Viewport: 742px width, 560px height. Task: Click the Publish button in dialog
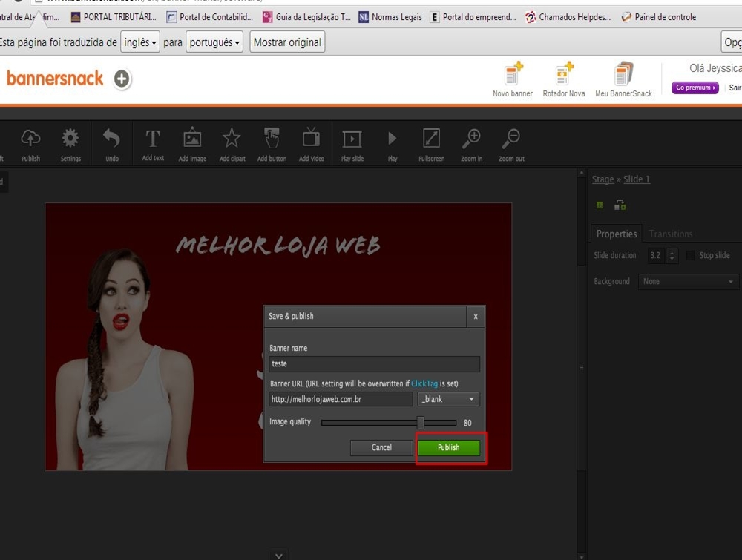click(x=449, y=447)
